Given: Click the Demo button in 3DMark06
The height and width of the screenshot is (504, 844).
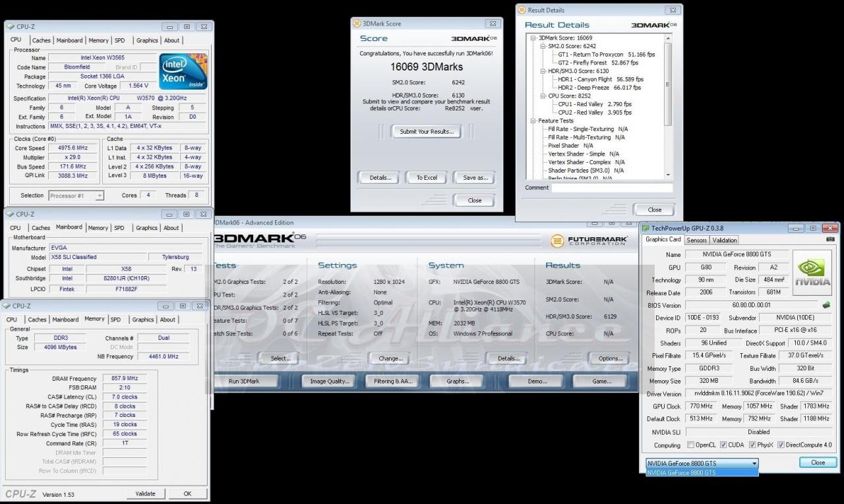Looking at the screenshot, I should [537, 381].
